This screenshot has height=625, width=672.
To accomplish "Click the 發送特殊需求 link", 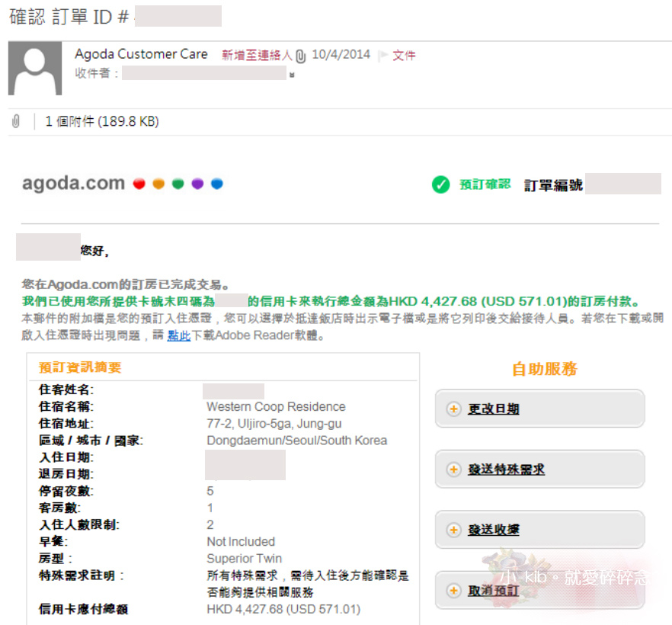I will click(x=506, y=470).
